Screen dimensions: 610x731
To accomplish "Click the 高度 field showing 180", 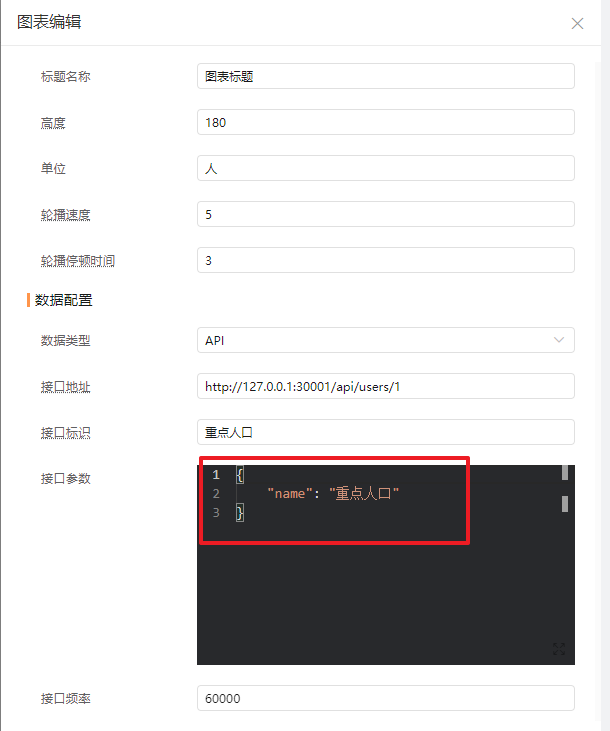I will coord(386,122).
